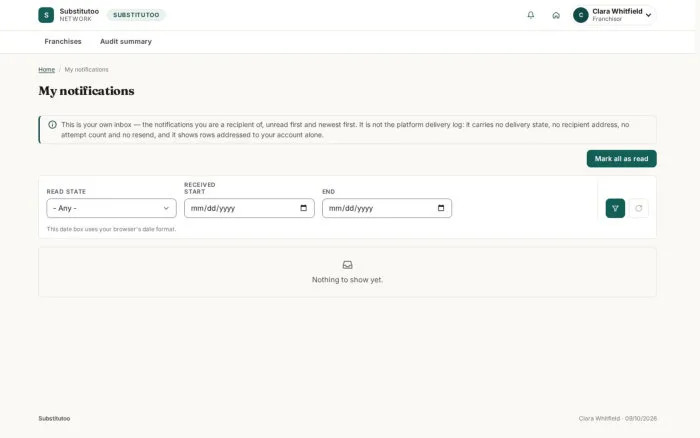Viewport: 700px width, 438px height.
Task: Follow the Home breadcrumb link
Action: click(46, 70)
